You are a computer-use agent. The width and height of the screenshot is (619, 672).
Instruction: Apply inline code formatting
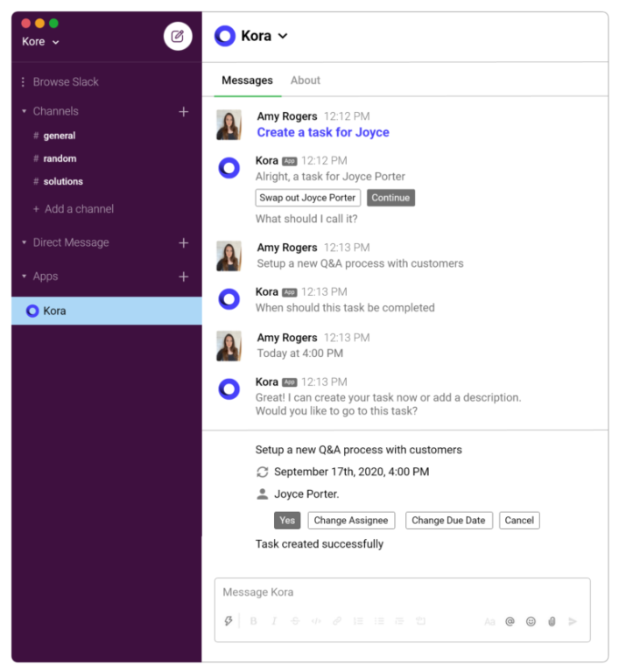point(316,621)
